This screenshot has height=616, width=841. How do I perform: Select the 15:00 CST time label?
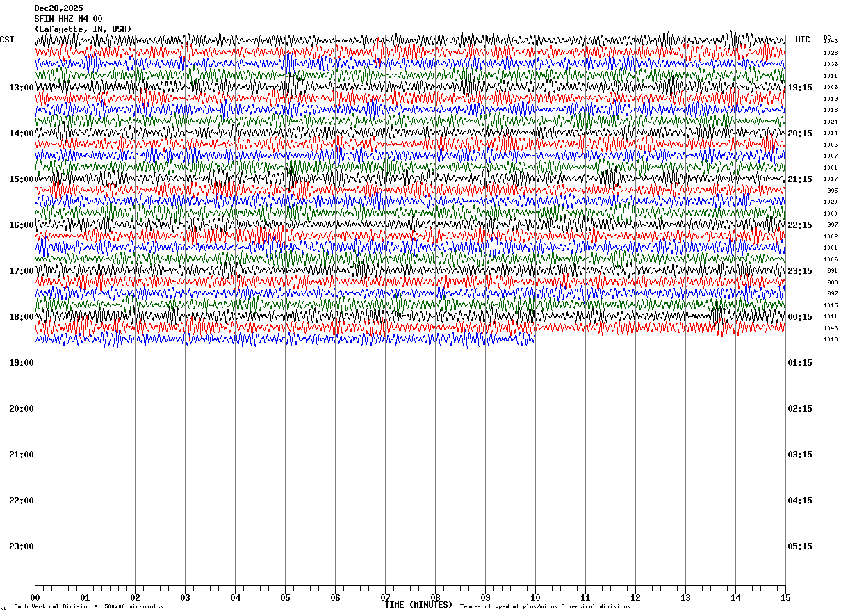[x=22, y=179]
